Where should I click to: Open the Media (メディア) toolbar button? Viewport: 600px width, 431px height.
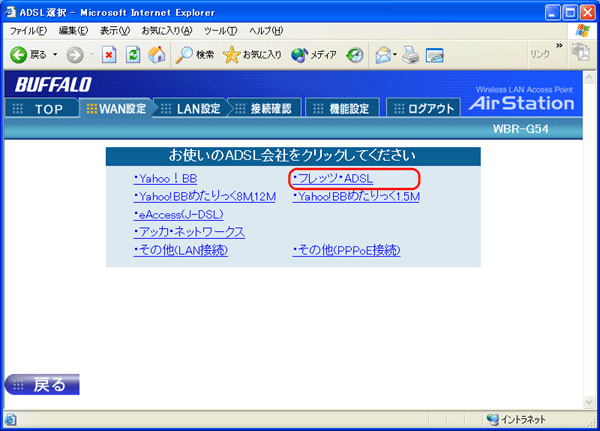pyautogui.click(x=313, y=55)
